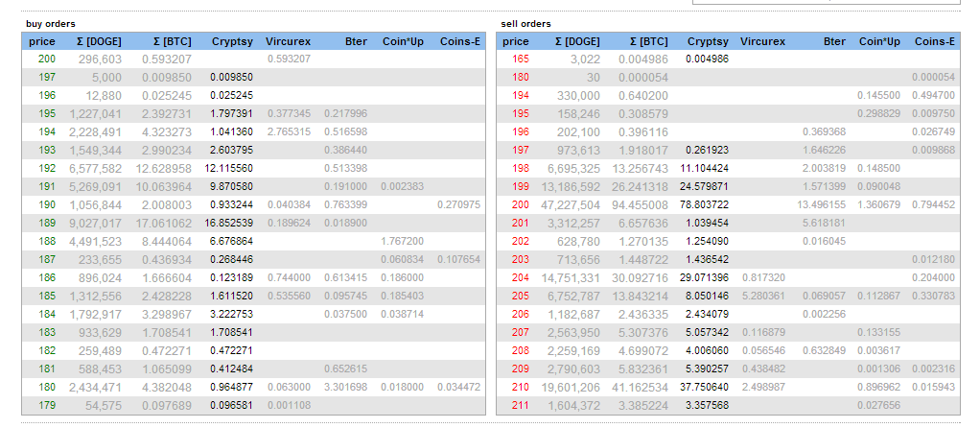Select the DOGE total 14,751,331
980x428 pixels.
coord(572,278)
